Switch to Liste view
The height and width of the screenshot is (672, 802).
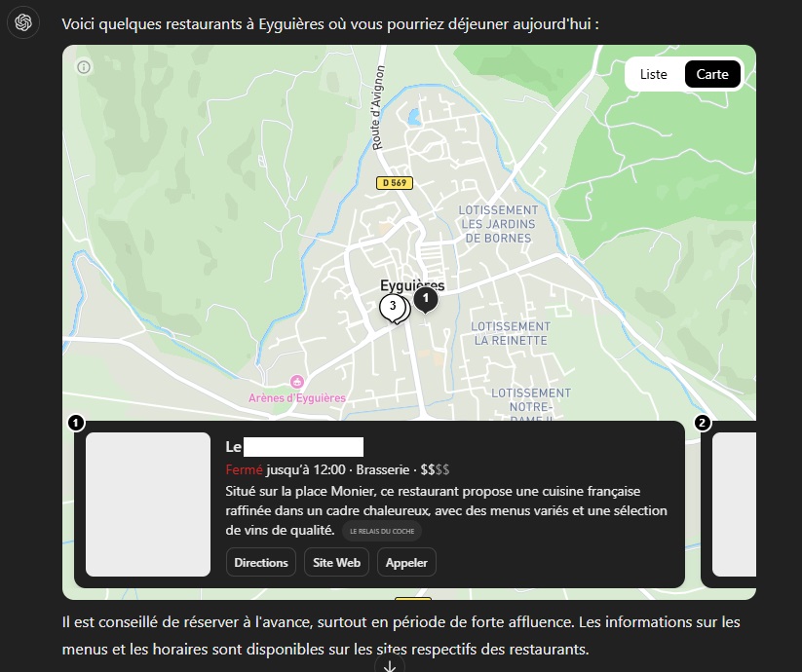[654, 74]
